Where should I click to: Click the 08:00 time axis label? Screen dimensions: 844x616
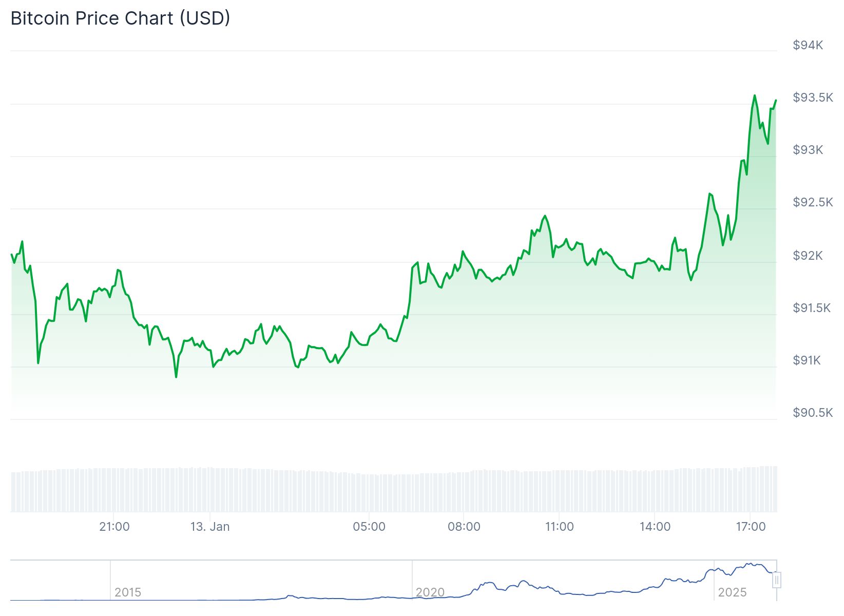[464, 527]
